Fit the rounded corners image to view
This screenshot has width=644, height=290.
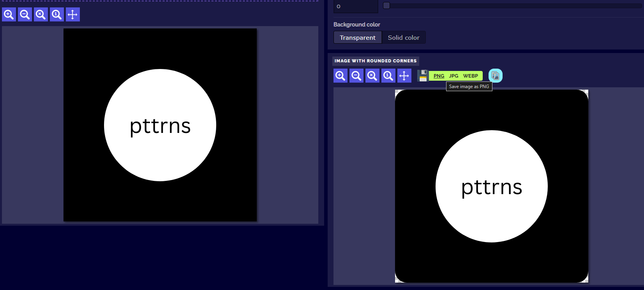click(x=372, y=76)
